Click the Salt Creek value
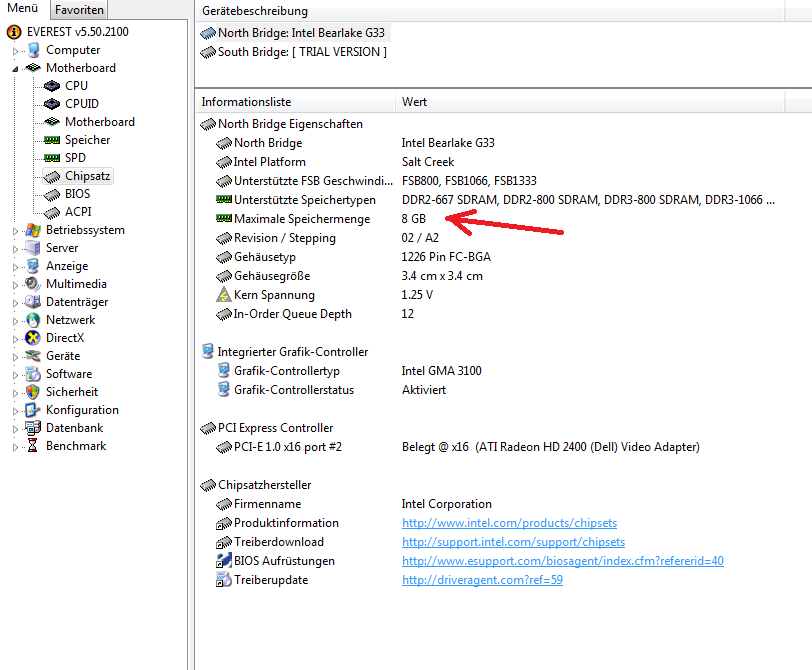812x670 pixels. (x=428, y=162)
